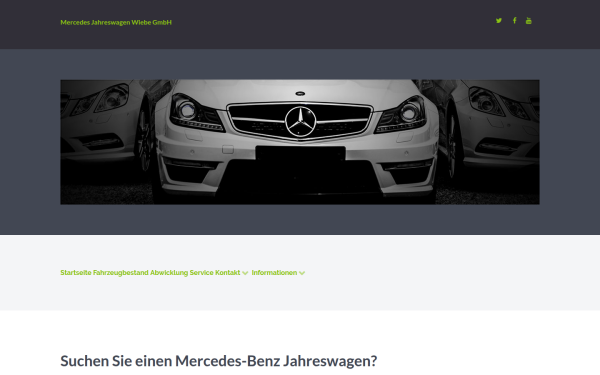Click the 'Suchen Sie einen Mercedes-Benz Jahreswagen?' heading

click(x=219, y=361)
